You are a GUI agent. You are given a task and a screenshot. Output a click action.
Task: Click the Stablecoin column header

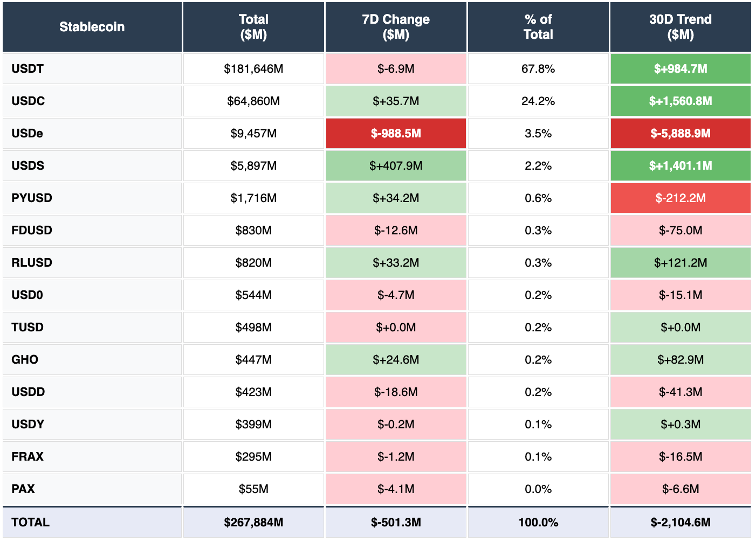(92, 26)
